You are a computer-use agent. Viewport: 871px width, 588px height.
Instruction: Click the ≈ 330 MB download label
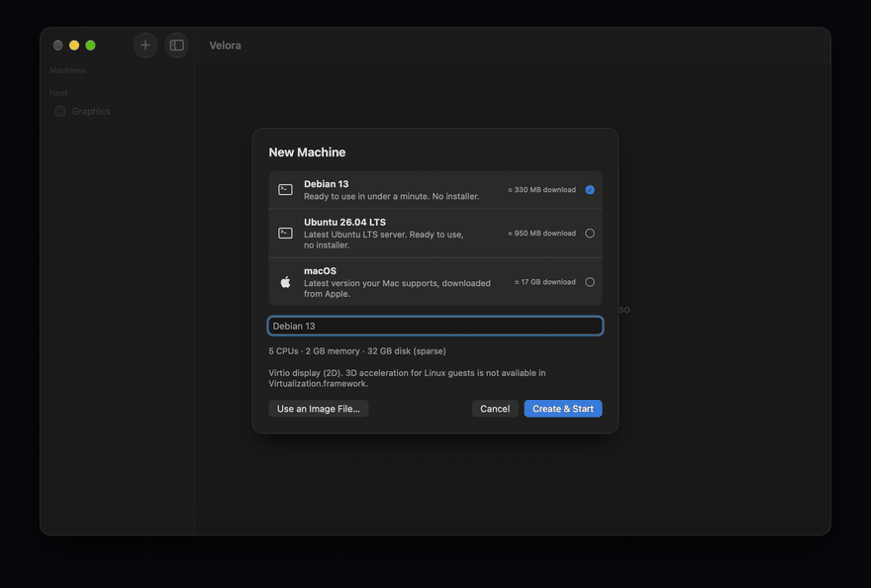(x=541, y=189)
